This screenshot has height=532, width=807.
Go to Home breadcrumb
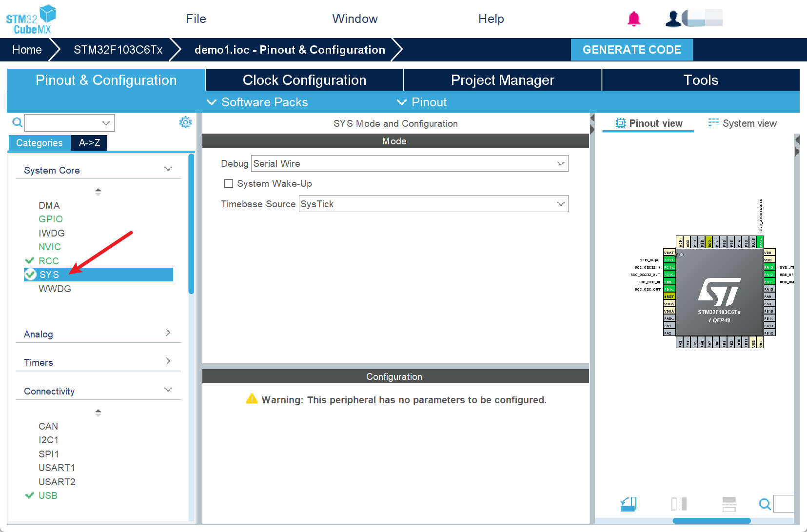point(27,50)
